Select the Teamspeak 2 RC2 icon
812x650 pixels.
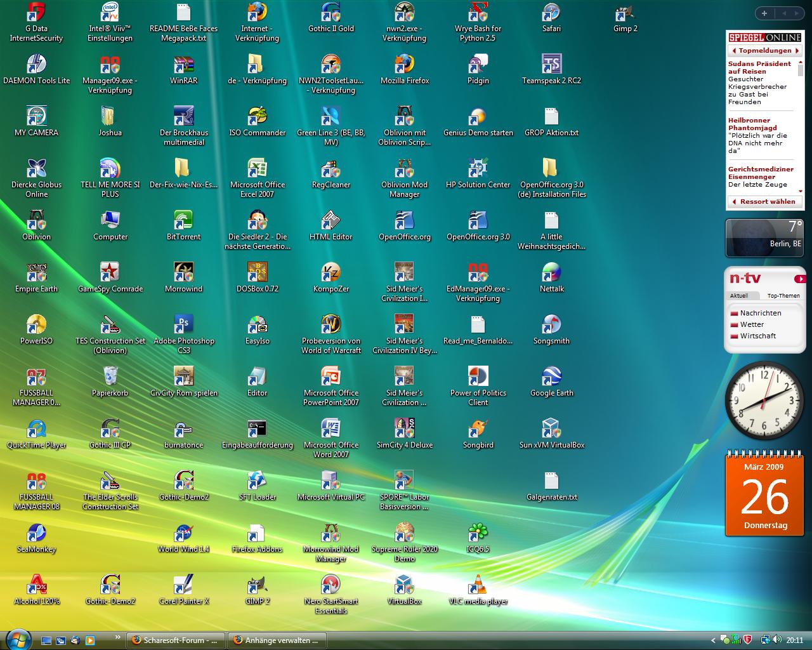551,65
